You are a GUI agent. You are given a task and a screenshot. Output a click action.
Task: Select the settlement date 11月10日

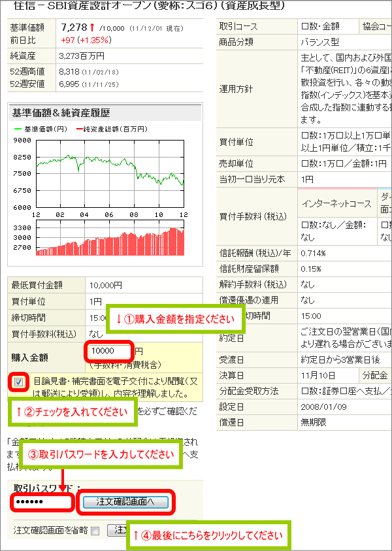pyautogui.click(x=318, y=376)
